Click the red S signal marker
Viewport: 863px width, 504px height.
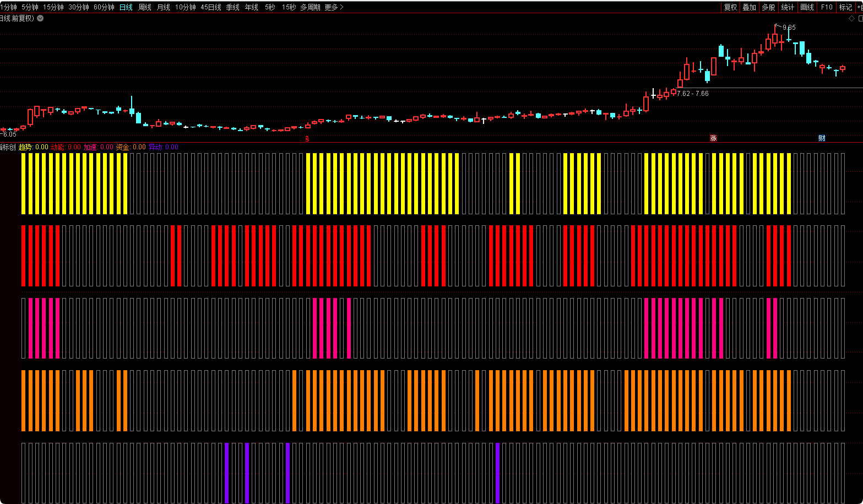(307, 139)
